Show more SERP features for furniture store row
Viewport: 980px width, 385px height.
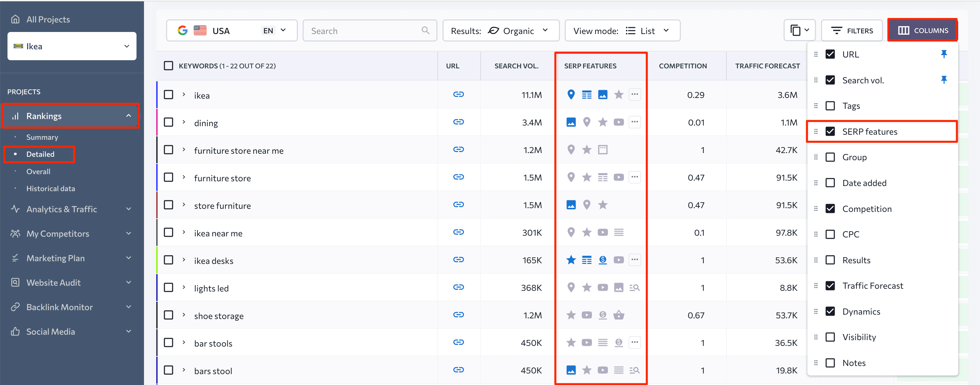point(634,177)
